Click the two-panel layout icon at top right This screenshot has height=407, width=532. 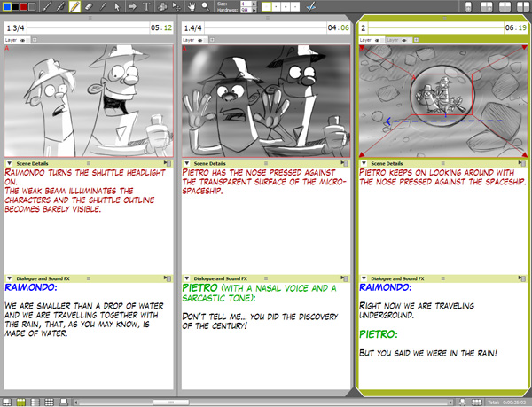(x=487, y=7)
